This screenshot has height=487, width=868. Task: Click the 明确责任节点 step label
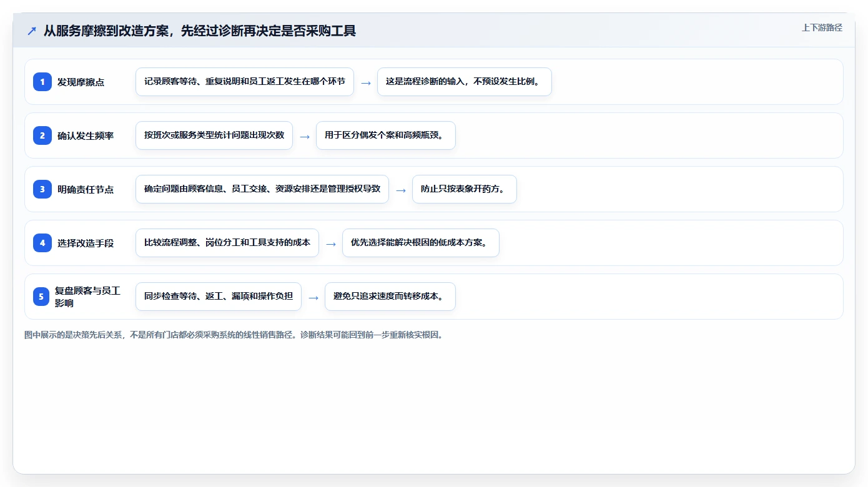click(x=86, y=189)
